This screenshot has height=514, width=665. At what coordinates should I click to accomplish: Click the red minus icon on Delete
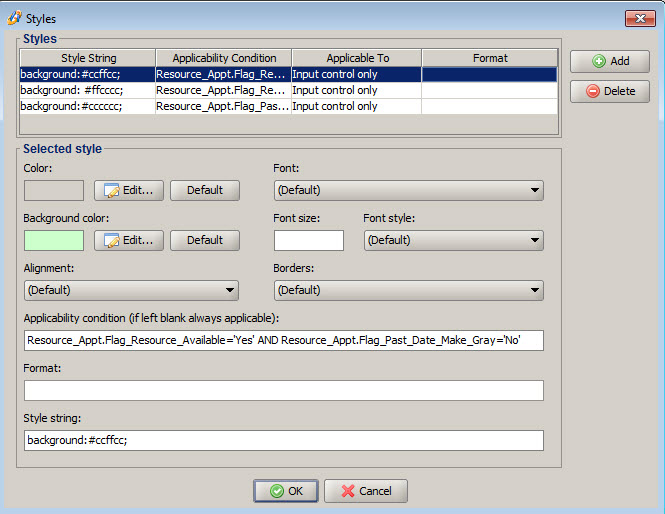click(592, 91)
